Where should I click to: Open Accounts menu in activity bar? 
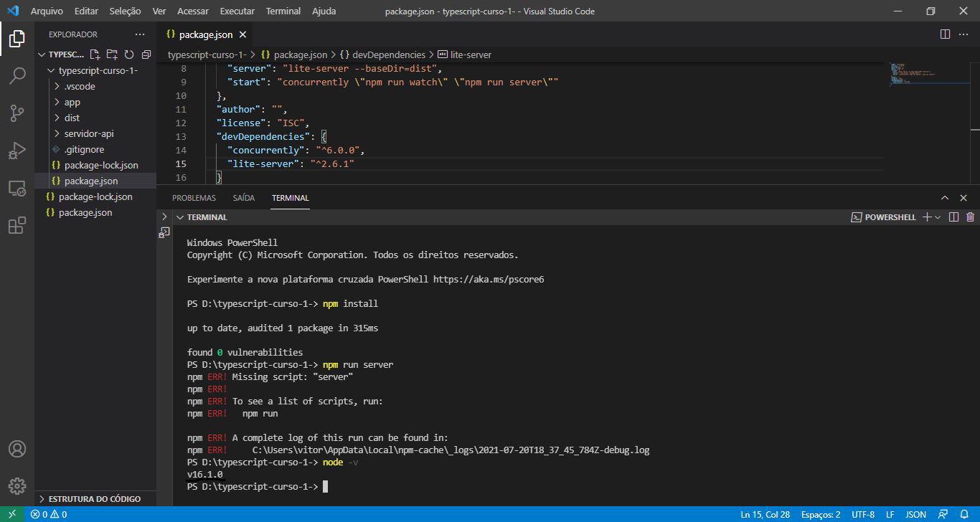point(17,449)
